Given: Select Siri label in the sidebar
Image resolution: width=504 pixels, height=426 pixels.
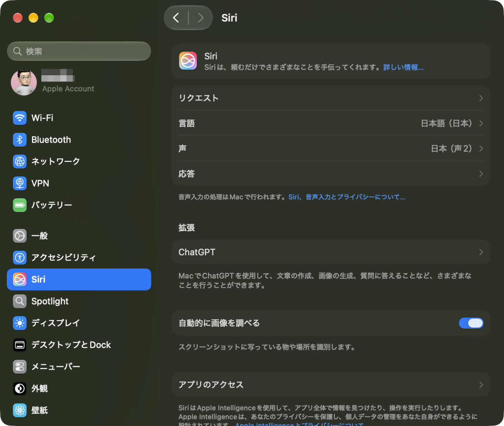Looking at the screenshot, I should click(x=38, y=279).
